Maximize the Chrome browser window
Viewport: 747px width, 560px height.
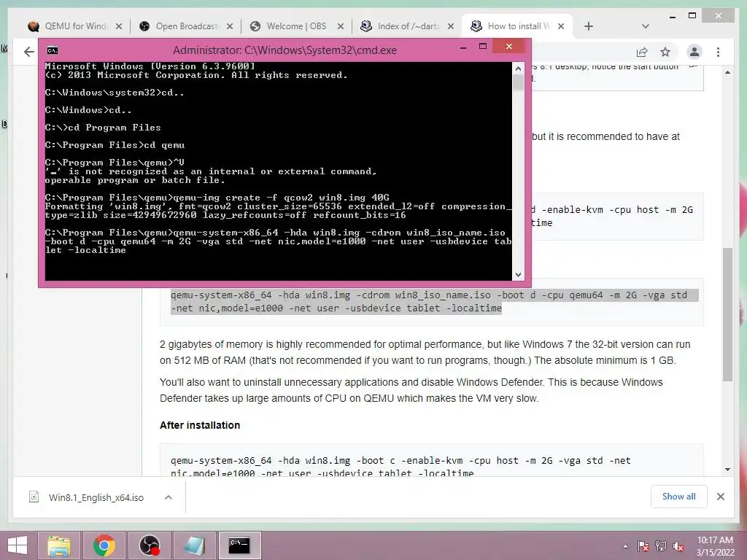[x=692, y=16]
